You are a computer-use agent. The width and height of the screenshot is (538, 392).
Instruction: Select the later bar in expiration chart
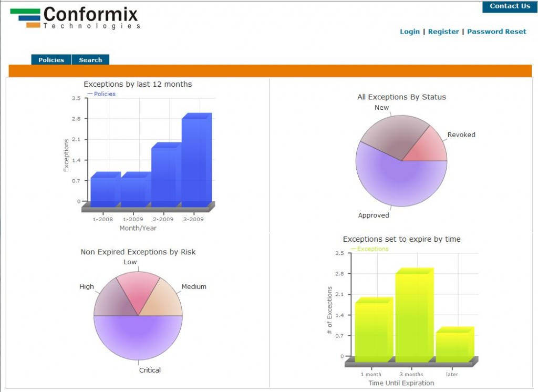click(x=454, y=344)
